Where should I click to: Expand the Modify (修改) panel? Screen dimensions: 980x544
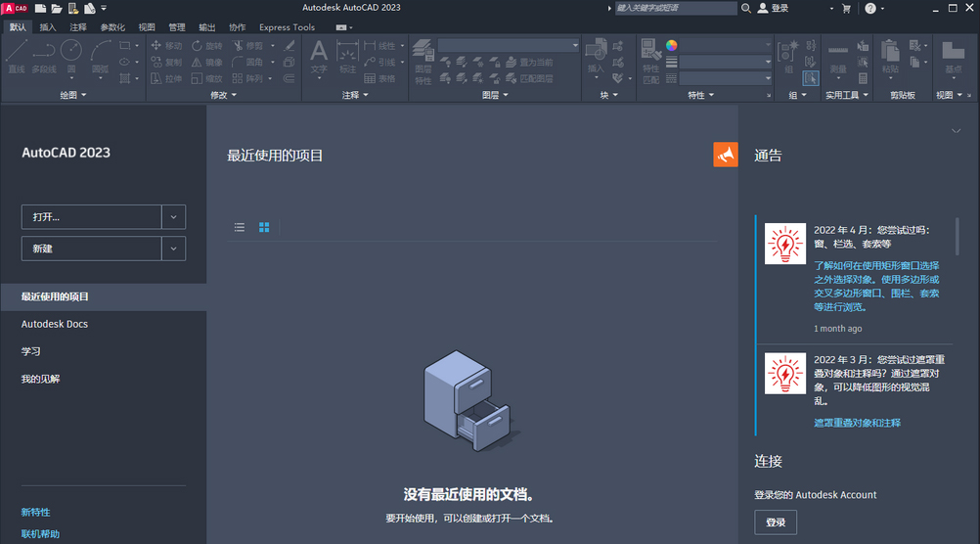tap(224, 95)
